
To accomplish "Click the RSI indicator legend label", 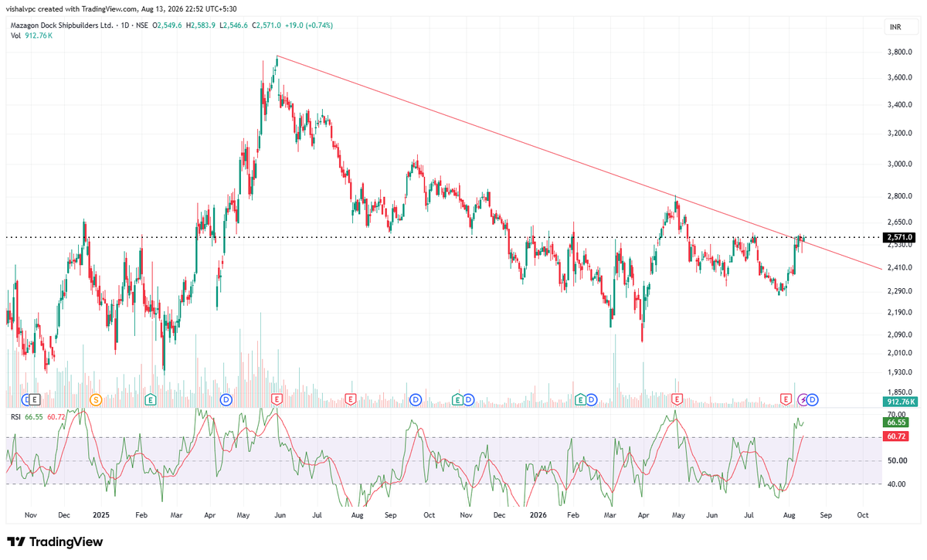I will click(x=15, y=417).
